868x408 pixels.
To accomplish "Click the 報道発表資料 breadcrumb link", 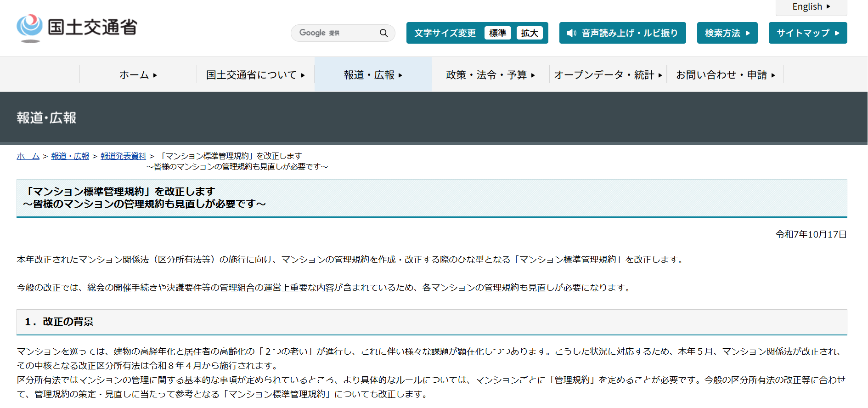I will pos(123,156).
